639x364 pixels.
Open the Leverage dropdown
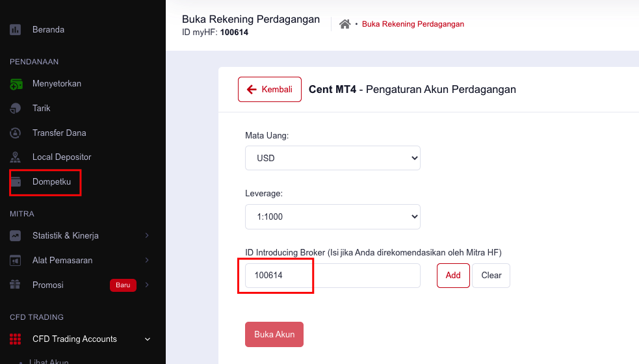click(x=332, y=216)
